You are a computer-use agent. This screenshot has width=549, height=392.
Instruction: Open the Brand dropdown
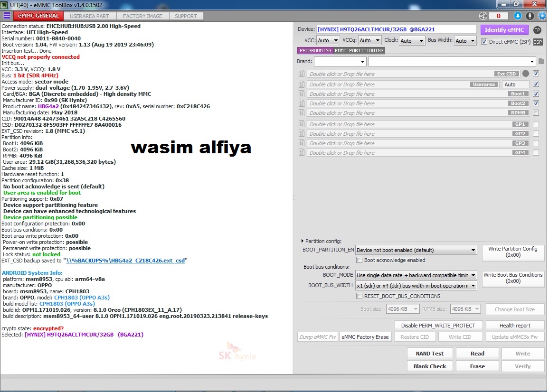(340, 62)
